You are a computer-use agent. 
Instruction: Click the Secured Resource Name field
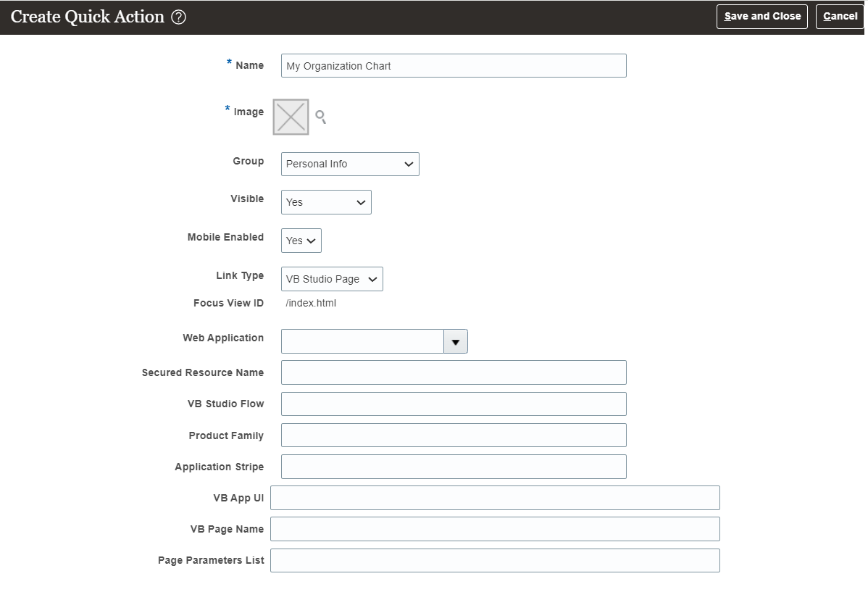[454, 372]
